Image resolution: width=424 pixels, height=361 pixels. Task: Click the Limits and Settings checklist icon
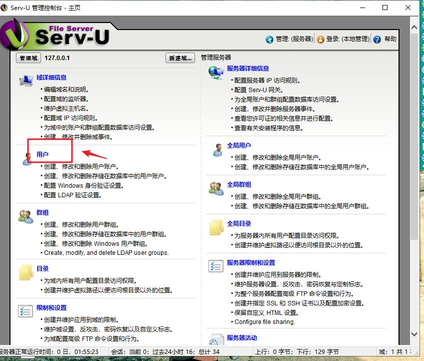(x=25, y=311)
